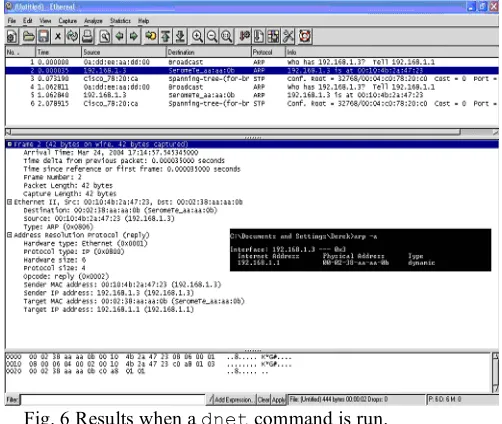
Task: Collapse the Ethernet II tree node
Action: [10, 202]
